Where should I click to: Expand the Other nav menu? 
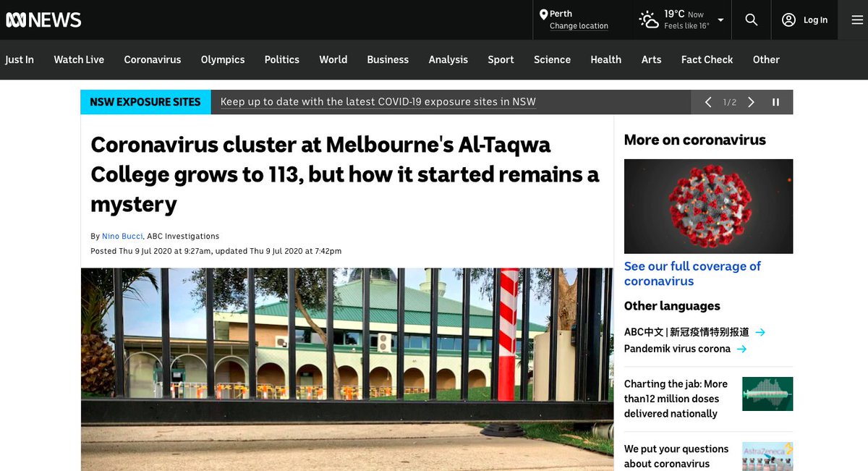(766, 59)
